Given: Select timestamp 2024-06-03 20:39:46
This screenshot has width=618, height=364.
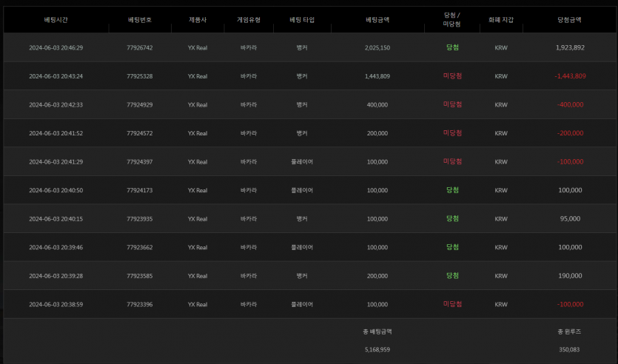Looking at the screenshot, I should 56,247.
